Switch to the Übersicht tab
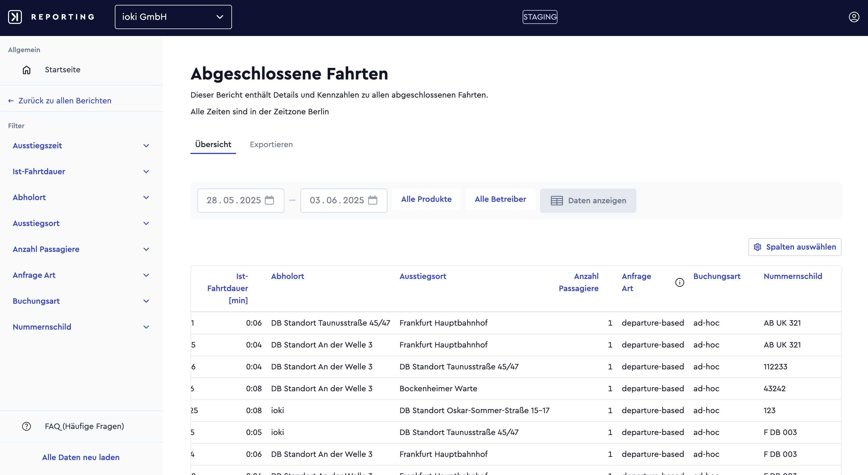Image resolution: width=868 pixels, height=475 pixels. point(213,145)
